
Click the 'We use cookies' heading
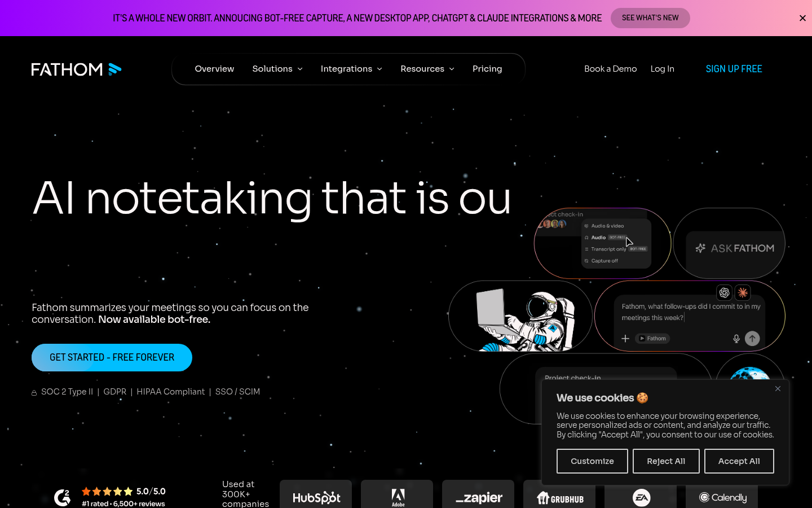tap(595, 398)
